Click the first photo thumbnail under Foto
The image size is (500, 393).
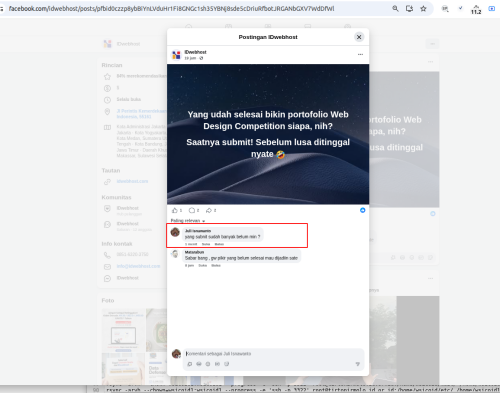[x=123, y=330]
